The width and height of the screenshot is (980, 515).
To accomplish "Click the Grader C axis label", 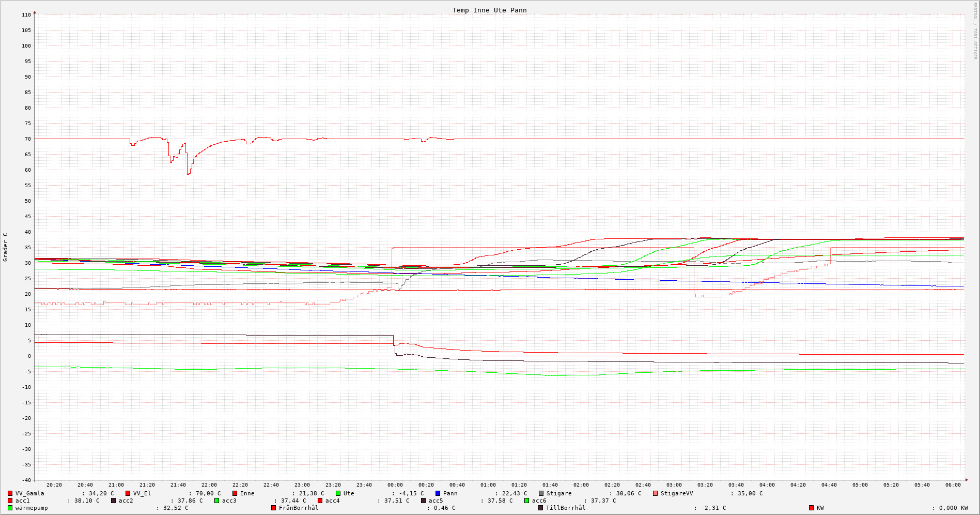I will pyautogui.click(x=6, y=247).
